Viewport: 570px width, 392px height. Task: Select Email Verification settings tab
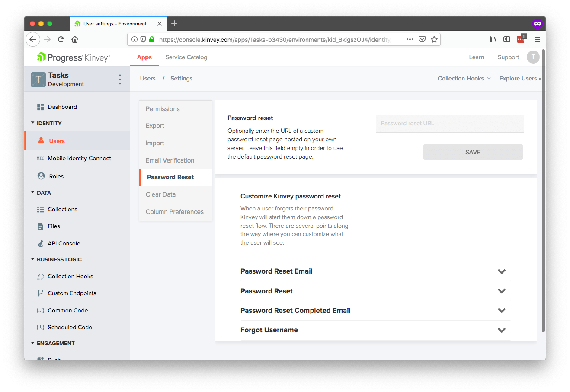point(170,160)
